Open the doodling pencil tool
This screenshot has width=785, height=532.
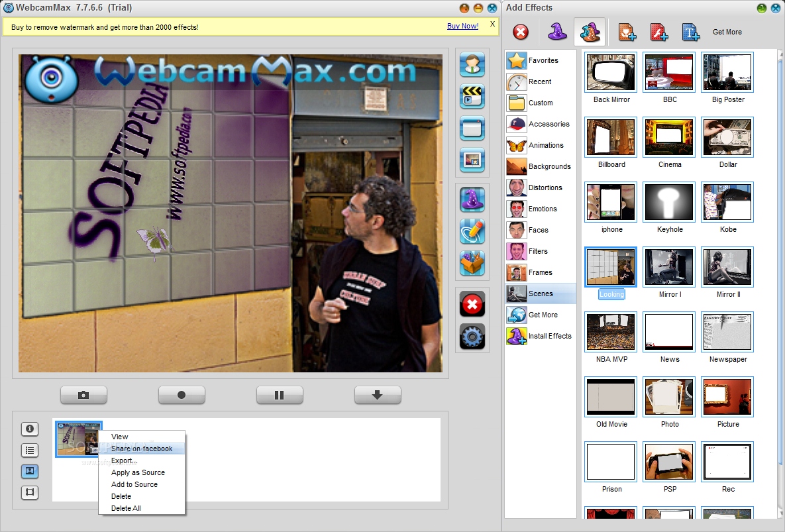(472, 231)
